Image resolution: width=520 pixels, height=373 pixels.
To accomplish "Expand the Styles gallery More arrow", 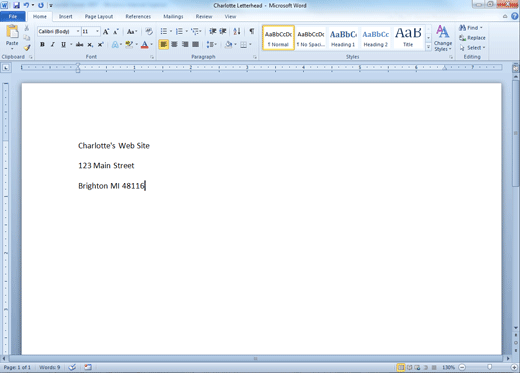I will click(428, 47).
